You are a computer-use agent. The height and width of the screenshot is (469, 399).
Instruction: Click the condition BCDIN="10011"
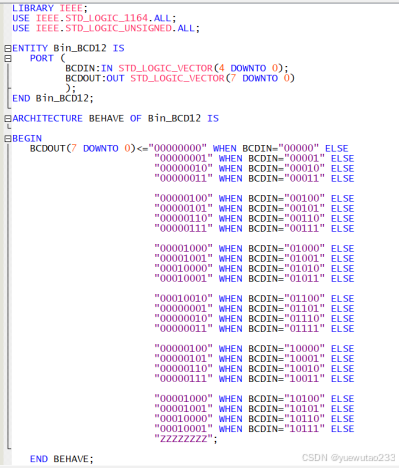tap(287, 378)
